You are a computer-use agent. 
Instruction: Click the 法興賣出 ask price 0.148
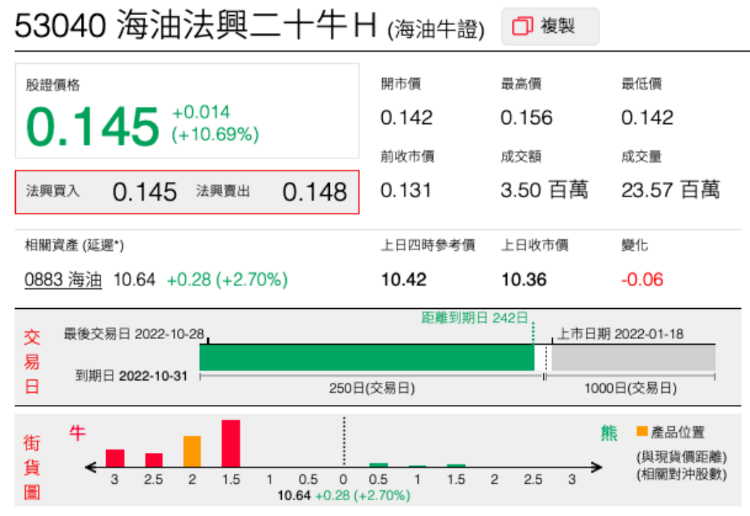coord(315,192)
